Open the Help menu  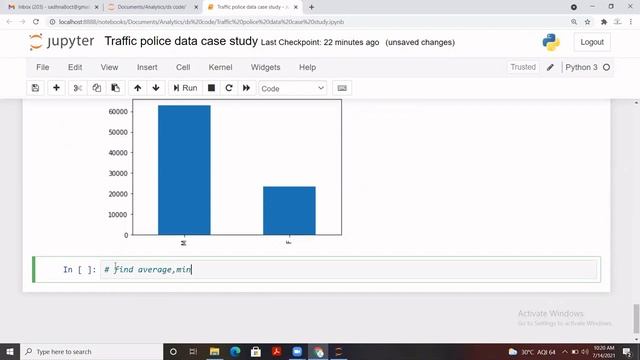307,67
